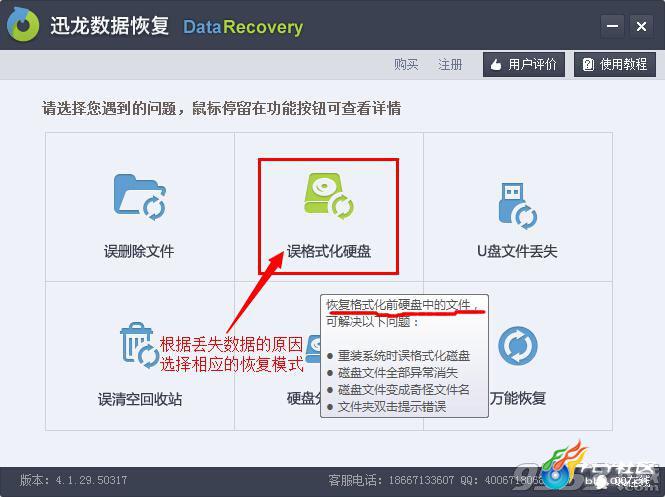Select 误删除文件 label
Image resolution: width=665 pixels, height=497 pixels.
(139, 251)
